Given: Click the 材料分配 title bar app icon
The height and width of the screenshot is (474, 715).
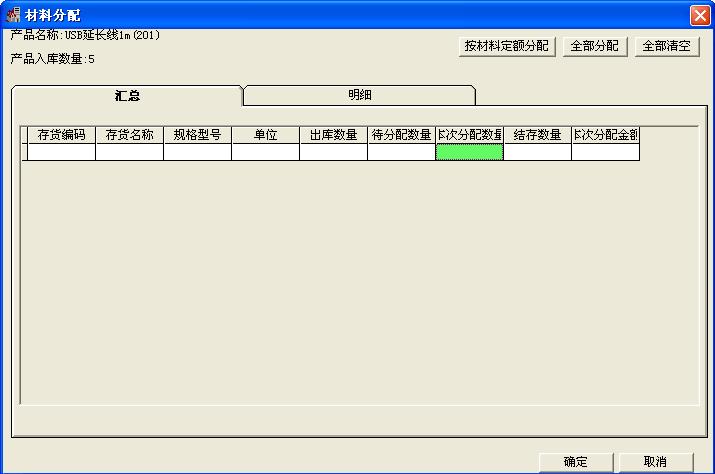Looking at the screenshot, I should pos(13,15).
